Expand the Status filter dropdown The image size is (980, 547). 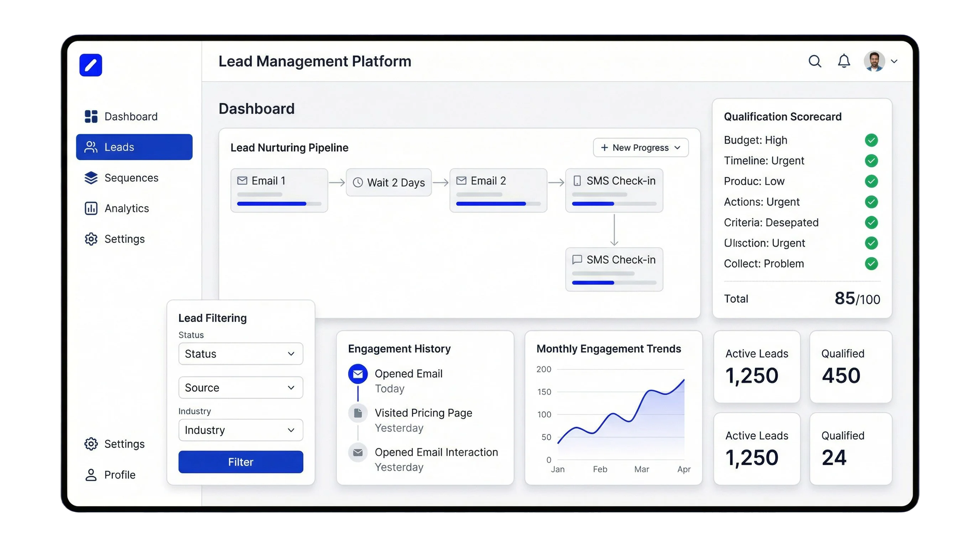(240, 354)
